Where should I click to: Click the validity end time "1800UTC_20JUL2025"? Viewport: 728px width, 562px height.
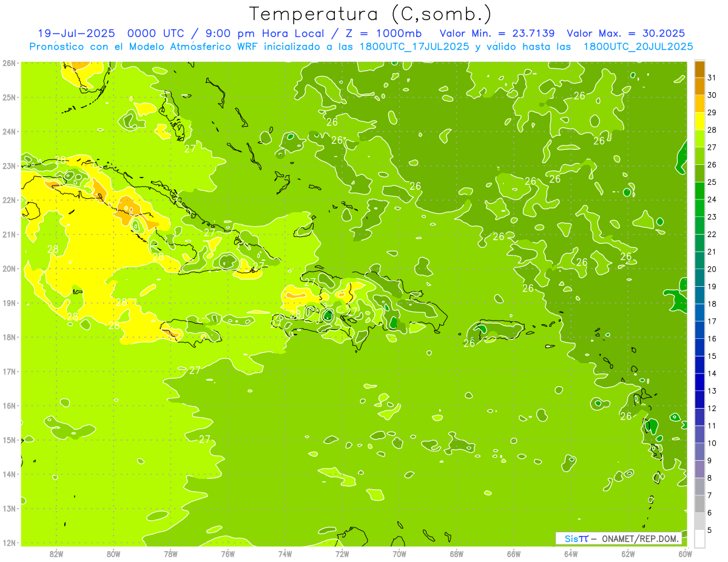pyautogui.click(x=638, y=47)
